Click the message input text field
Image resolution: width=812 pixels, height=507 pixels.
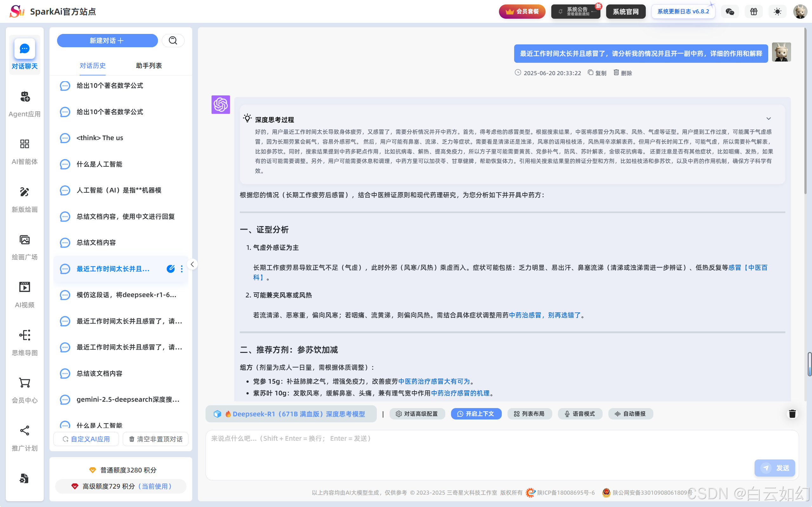[x=469, y=449]
